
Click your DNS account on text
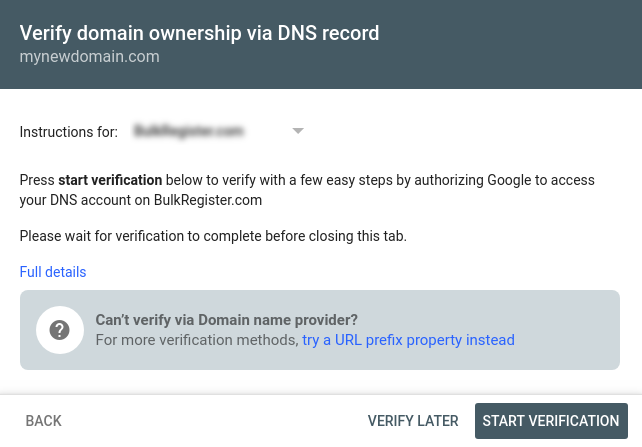[x=85, y=200]
